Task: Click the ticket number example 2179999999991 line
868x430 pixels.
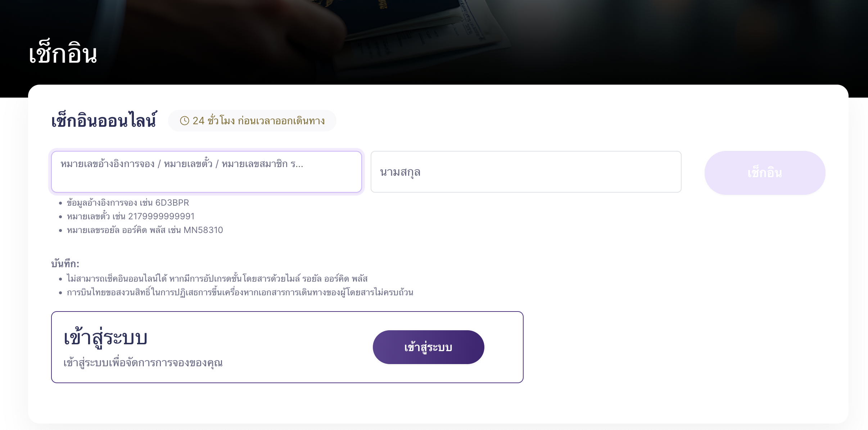Action: (x=131, y=216)
